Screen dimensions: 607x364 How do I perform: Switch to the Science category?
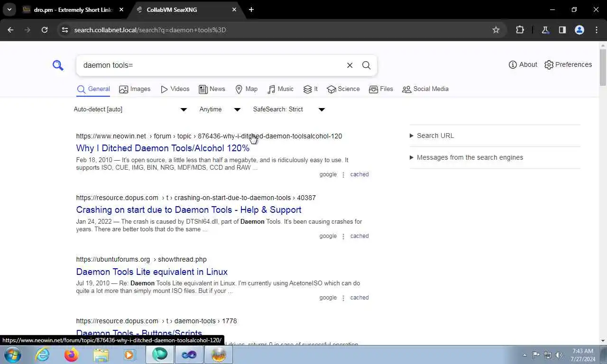click(343, 89)
